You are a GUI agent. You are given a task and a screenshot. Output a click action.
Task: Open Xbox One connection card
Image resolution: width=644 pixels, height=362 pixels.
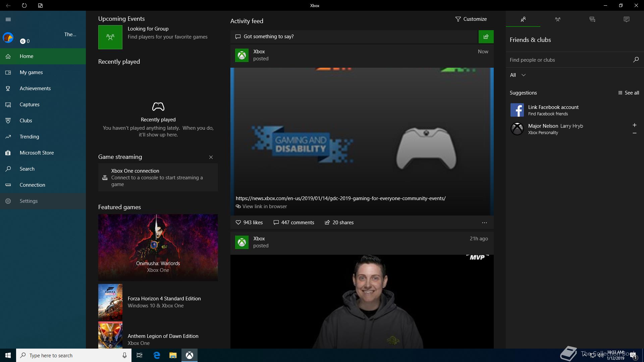[158, 177]
